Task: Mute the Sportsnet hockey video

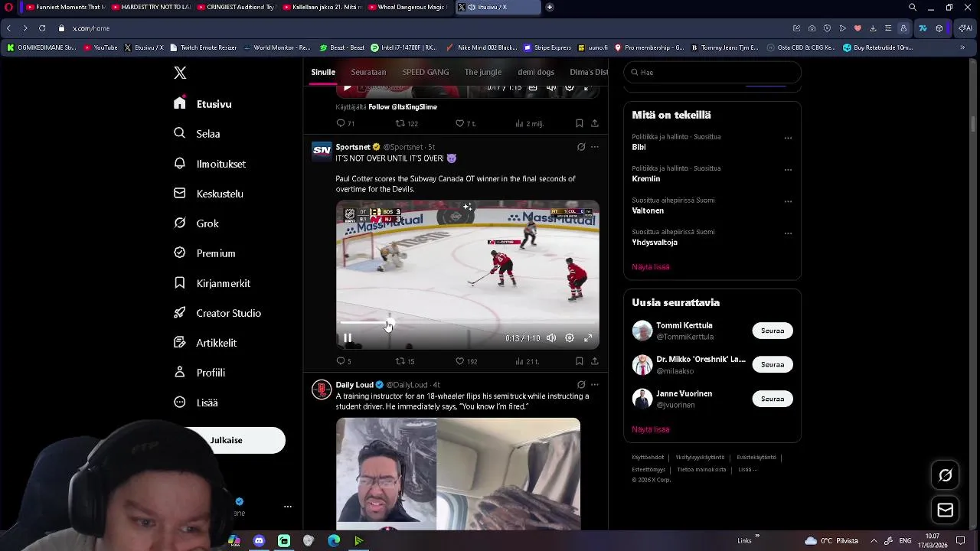Action: pos(551,338)
